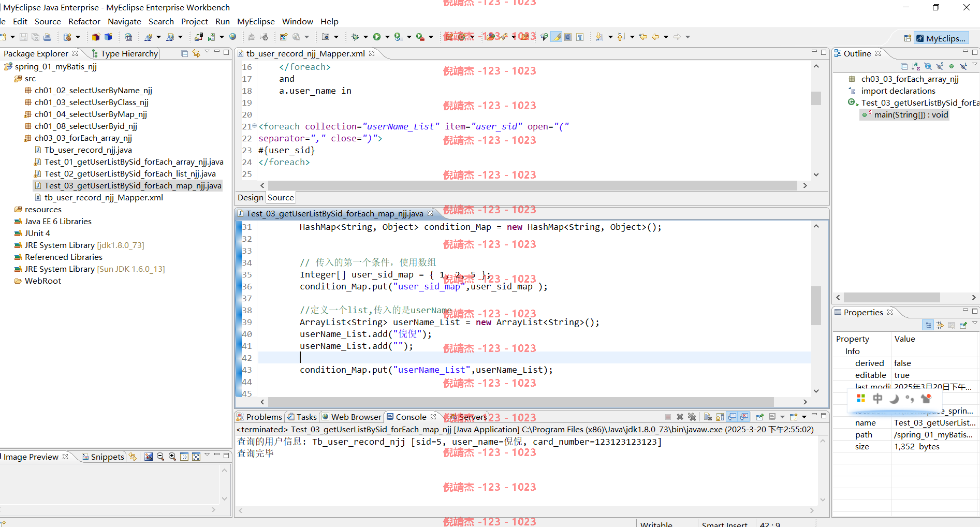Click Next Annotation down arrow icon

point(599,37)
